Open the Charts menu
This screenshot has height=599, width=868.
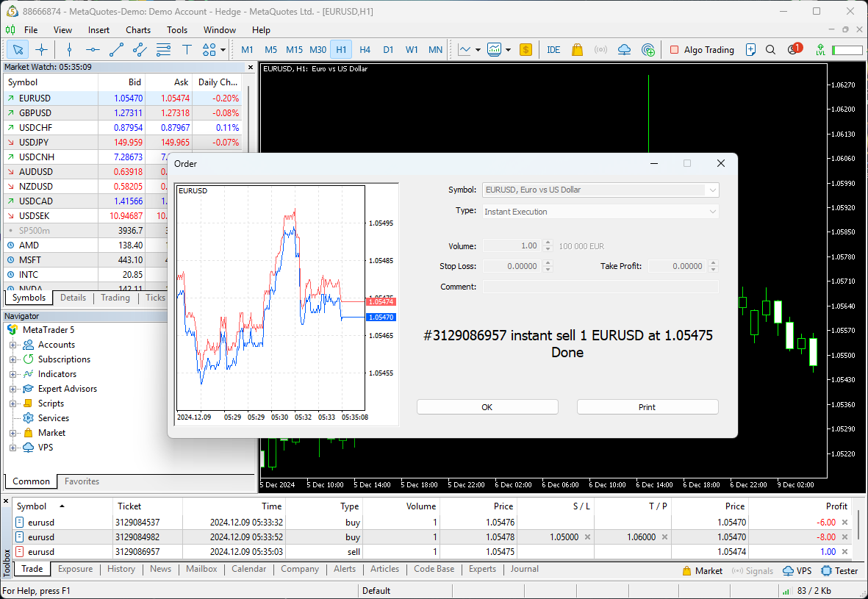(x=138, y=30)
